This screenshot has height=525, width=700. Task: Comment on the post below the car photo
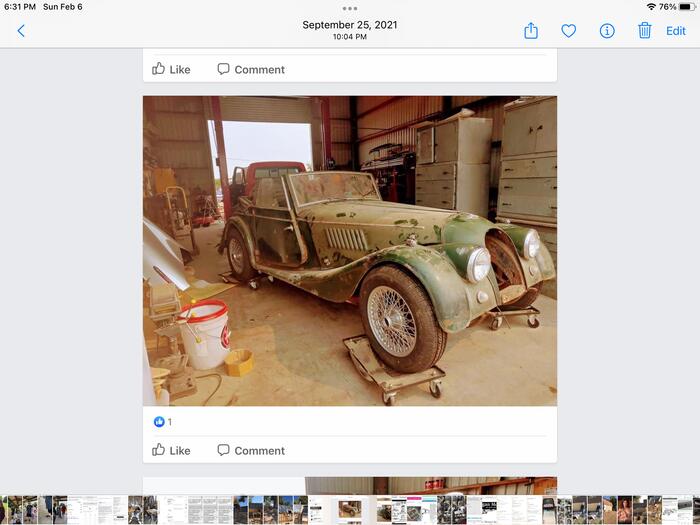coord(251,450)
